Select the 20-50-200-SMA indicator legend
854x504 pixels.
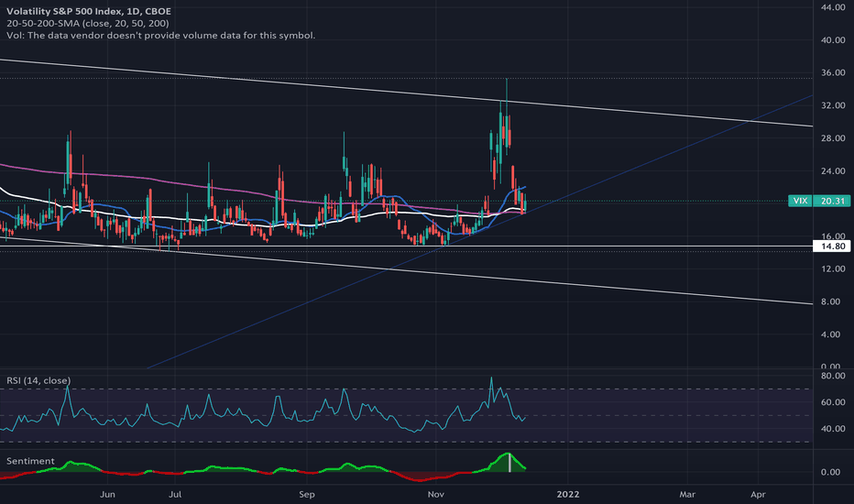(88, 23)
